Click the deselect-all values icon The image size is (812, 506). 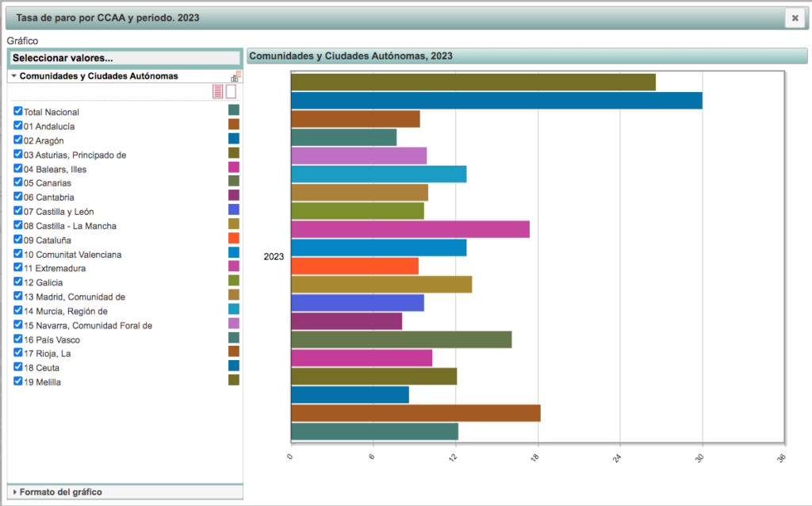point(231,92)
